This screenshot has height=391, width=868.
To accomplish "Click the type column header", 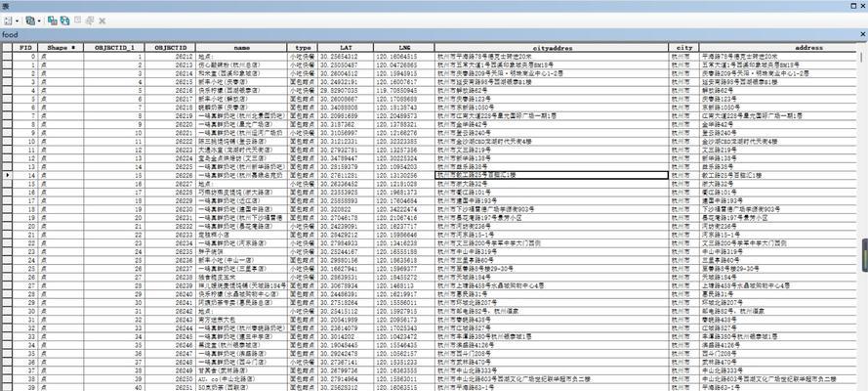I will [303, 48].
